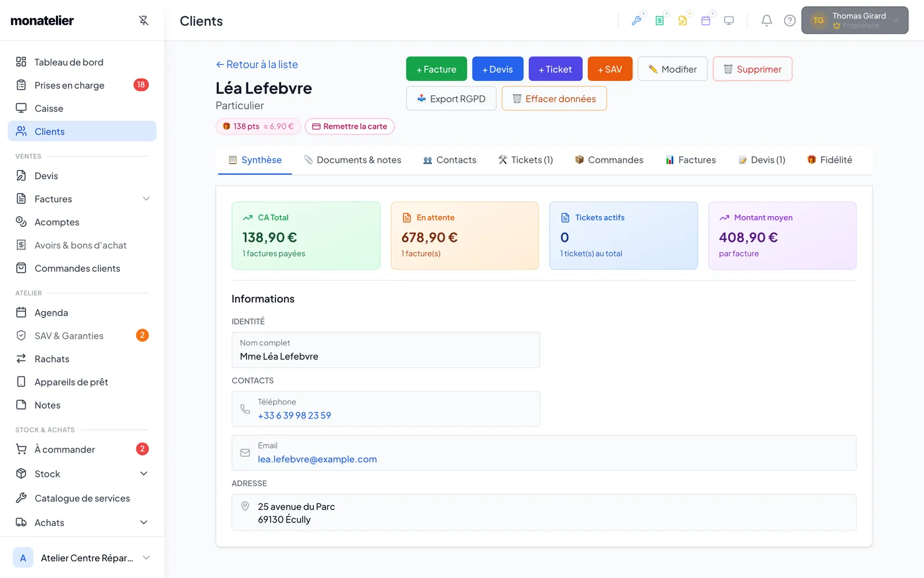Screen dimensions: 924x578
Task: Click the monatelier logo
Action: point(42,21)
